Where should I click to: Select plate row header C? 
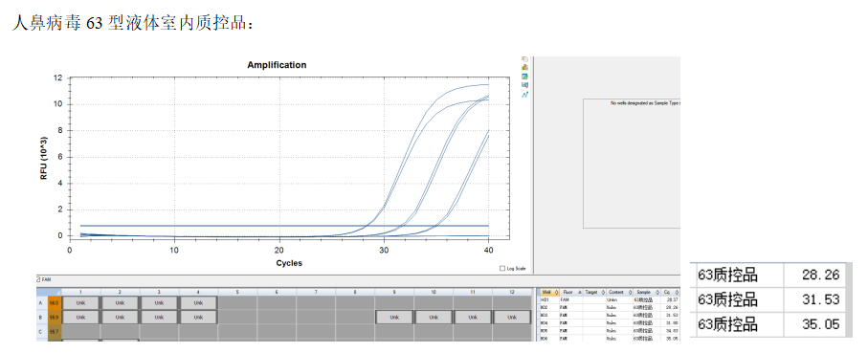click(x=42, y=331)
